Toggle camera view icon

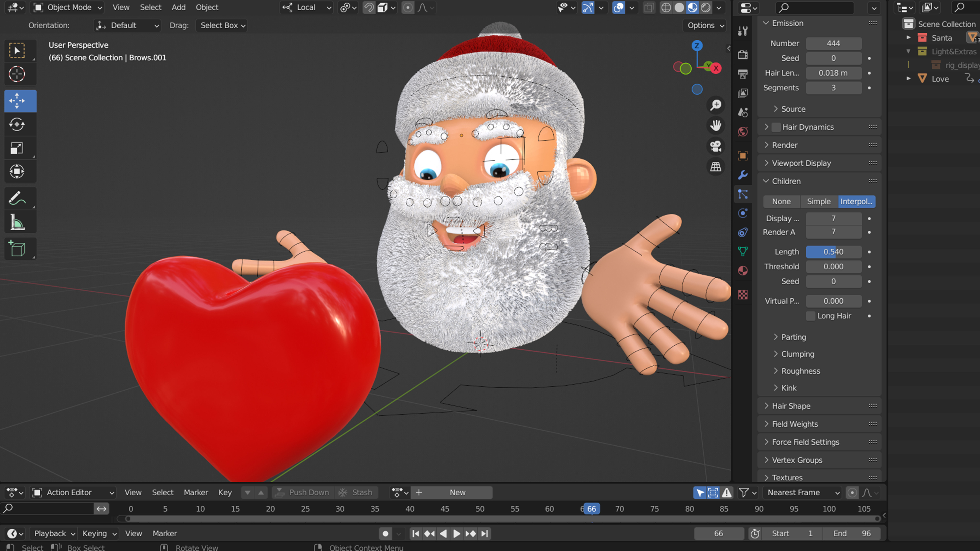tap(716, 146)
